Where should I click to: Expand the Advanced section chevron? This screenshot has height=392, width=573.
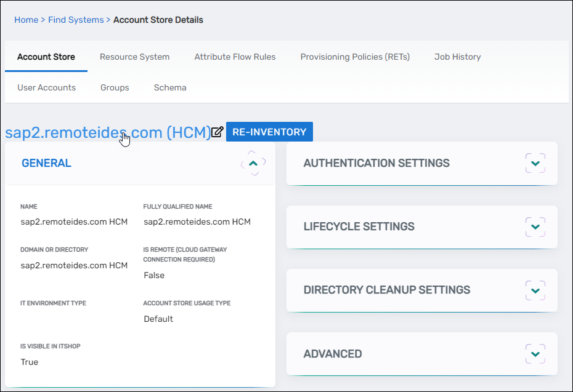535,354
